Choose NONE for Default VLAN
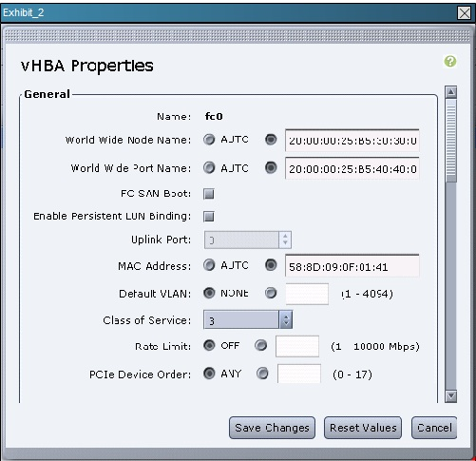 tap(209, 293)
